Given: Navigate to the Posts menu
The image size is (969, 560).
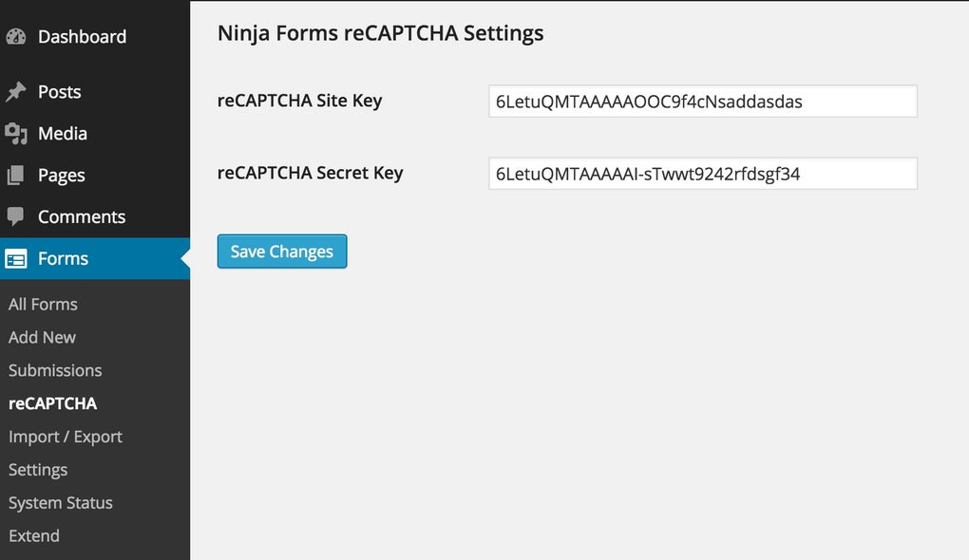Looking at the screenshot, I should click(59, 91).
